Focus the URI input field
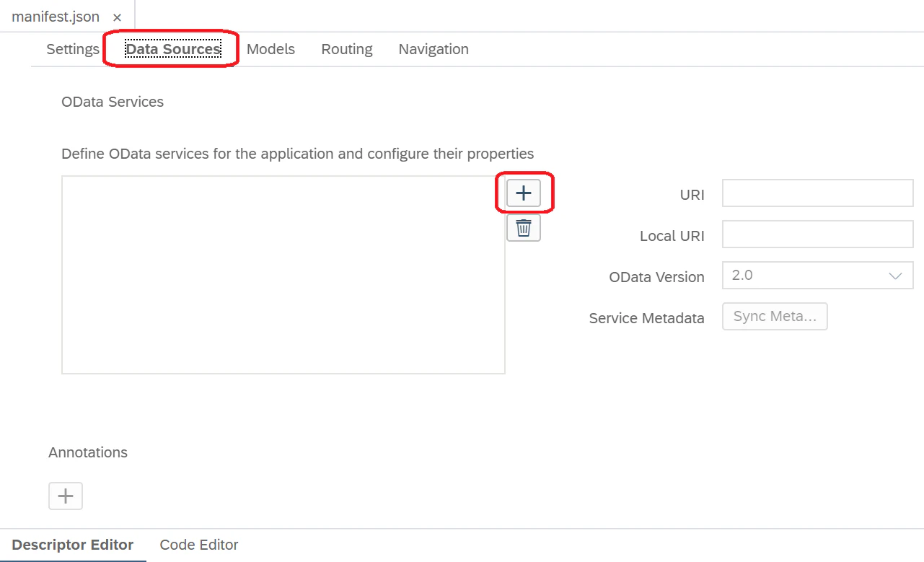Viewport: 924px width, 562px height. point(818,193)
